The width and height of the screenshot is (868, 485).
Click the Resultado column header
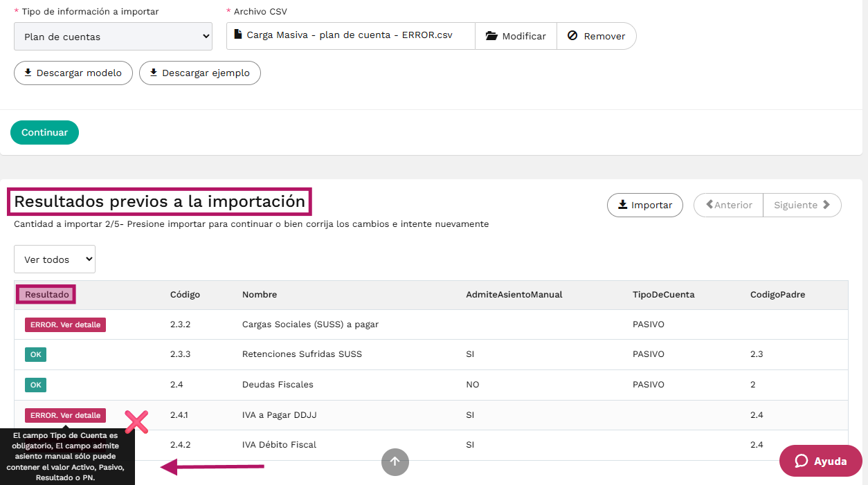point(47,295)
